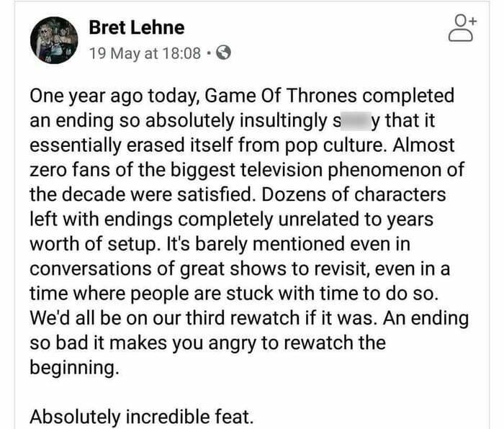The image size is (504, 429).
Task: Click the word "beginning." in the post
Action: [x=71, y=367]
